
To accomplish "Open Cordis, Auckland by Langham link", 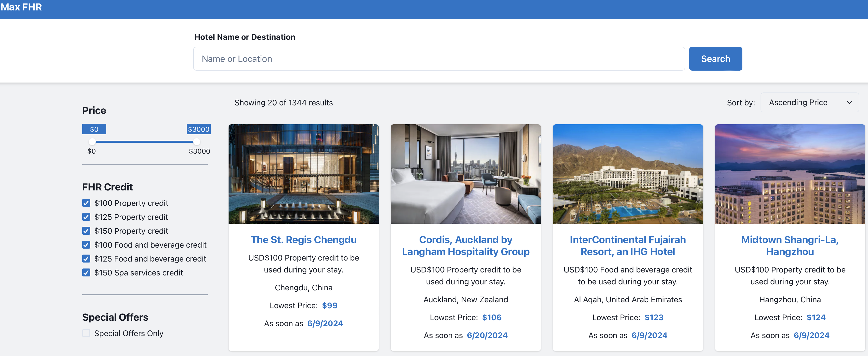I will pos(465,246).
